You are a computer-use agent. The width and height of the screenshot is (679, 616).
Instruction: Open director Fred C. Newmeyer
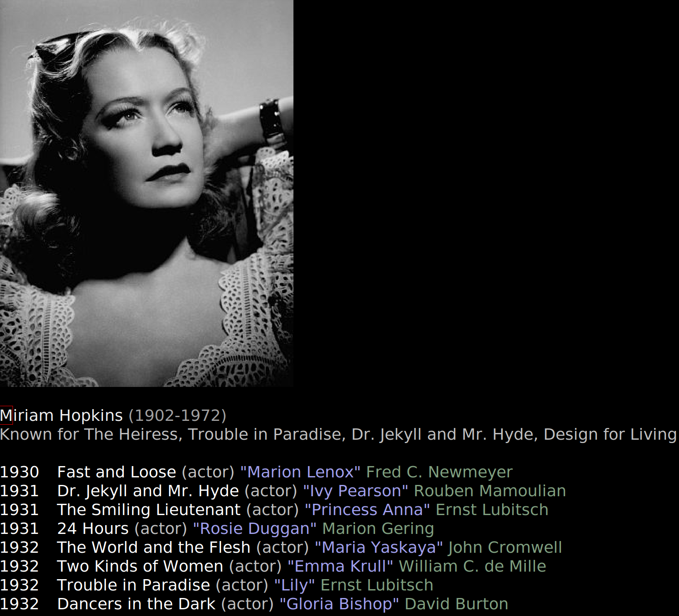pyautogui.click(x=439, y=472)
